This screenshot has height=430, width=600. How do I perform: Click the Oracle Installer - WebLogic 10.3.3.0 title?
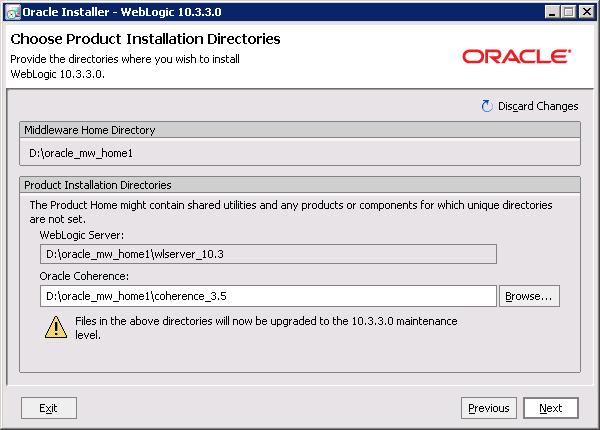coord(122,12)
